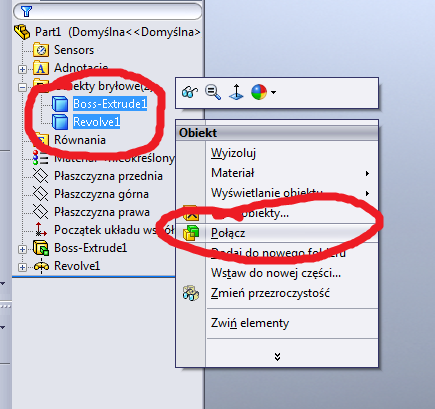Expand the Adnotacje tree node
The image size is (435, 409).
click(22, 69)
